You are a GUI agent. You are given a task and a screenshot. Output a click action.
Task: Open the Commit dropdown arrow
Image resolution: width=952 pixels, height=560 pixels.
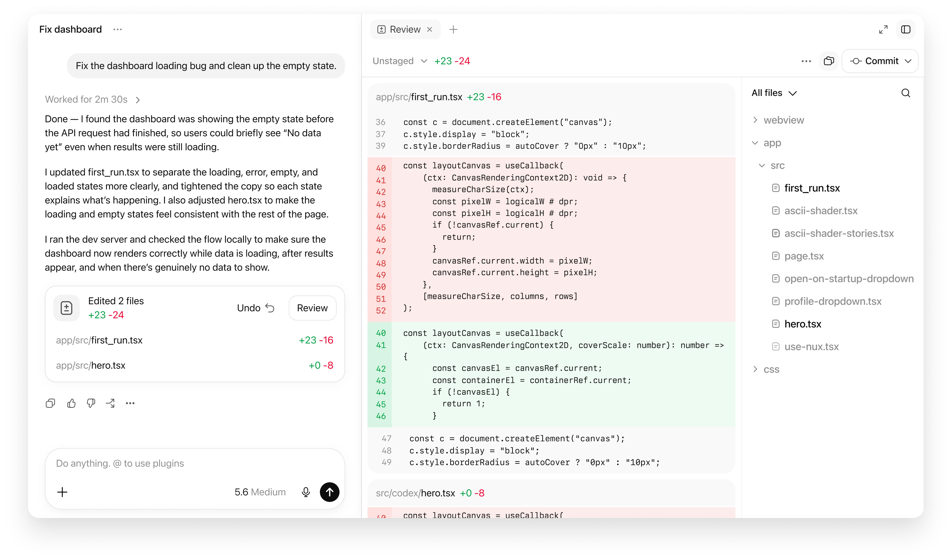(909, 61)
